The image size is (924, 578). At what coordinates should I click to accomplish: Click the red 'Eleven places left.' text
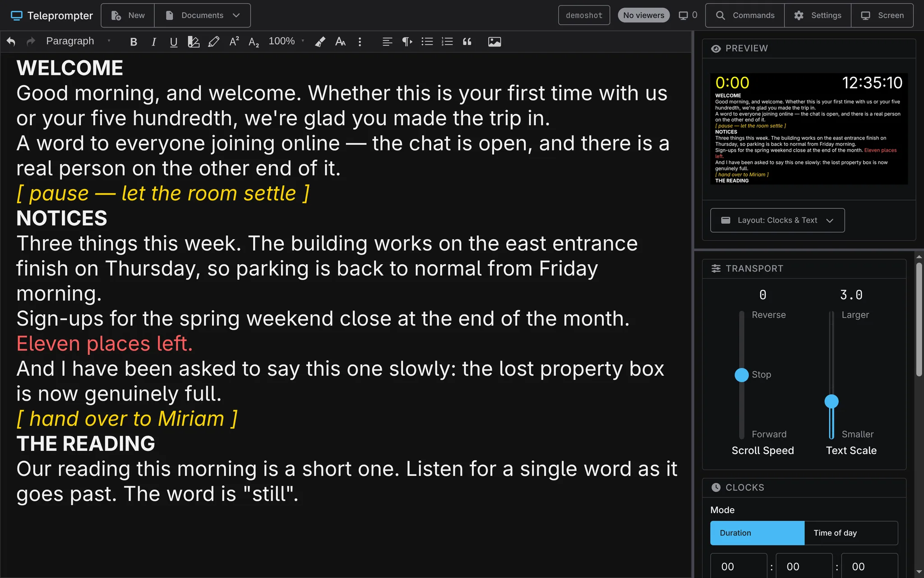pos(105,344)
